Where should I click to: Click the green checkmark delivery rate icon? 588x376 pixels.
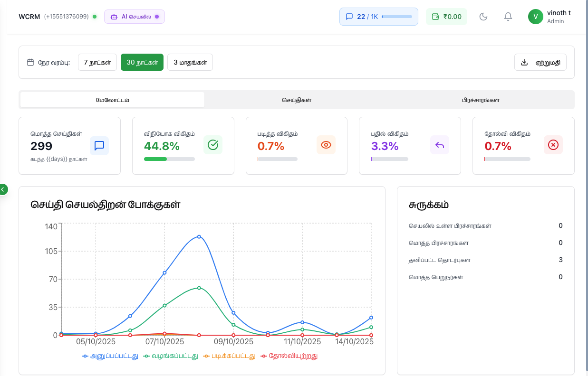point(213,145)
